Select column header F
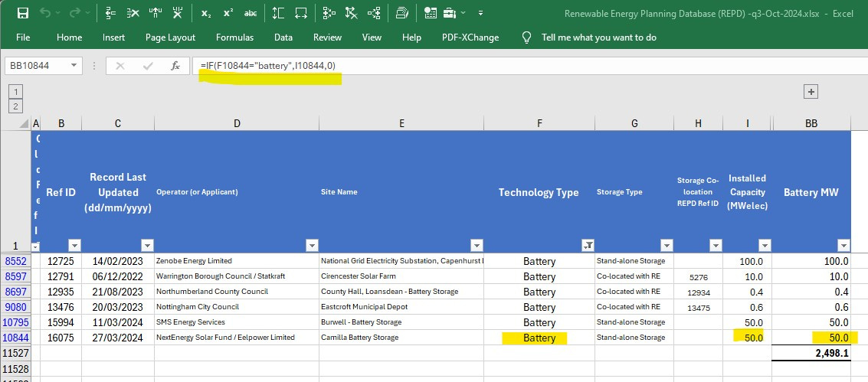 pos(539,124)
